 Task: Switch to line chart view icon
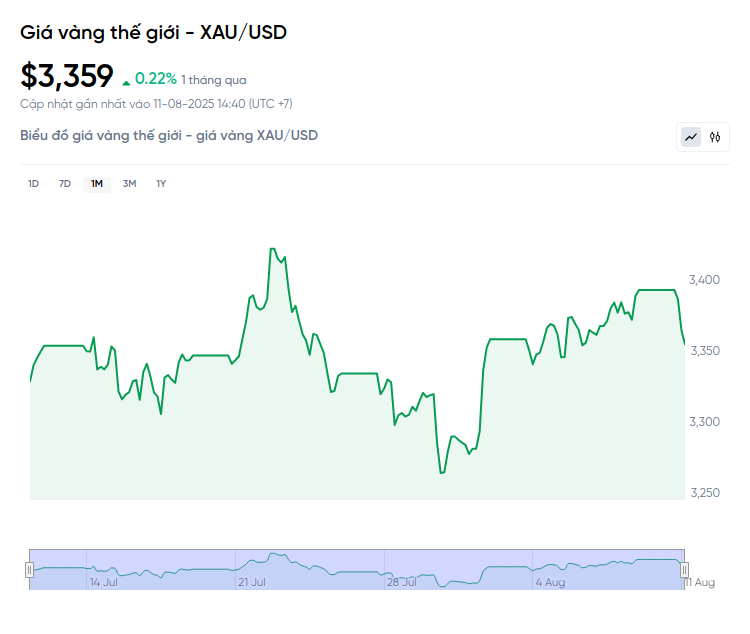691,137
